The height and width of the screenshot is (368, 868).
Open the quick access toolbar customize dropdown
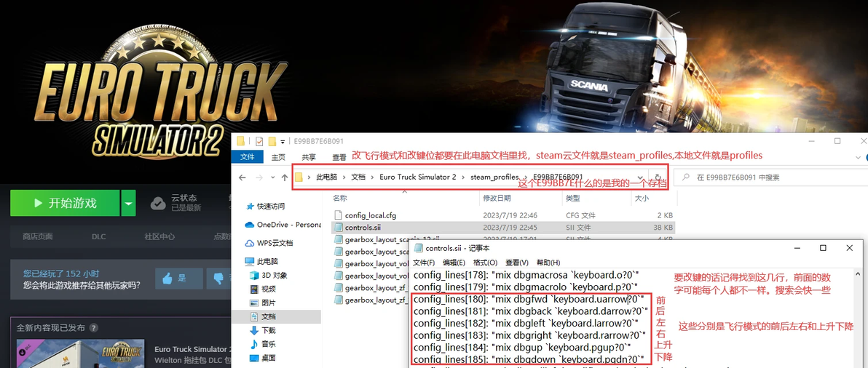coord(283,141)
